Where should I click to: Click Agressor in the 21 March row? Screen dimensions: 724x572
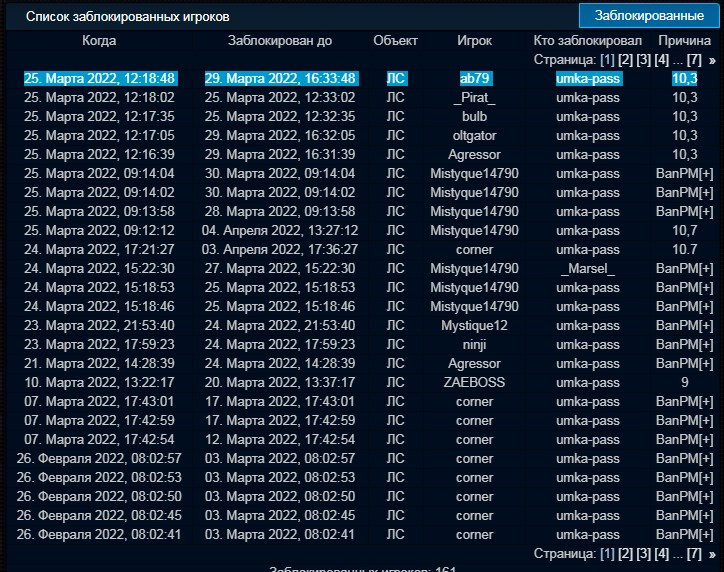[474, 363]
